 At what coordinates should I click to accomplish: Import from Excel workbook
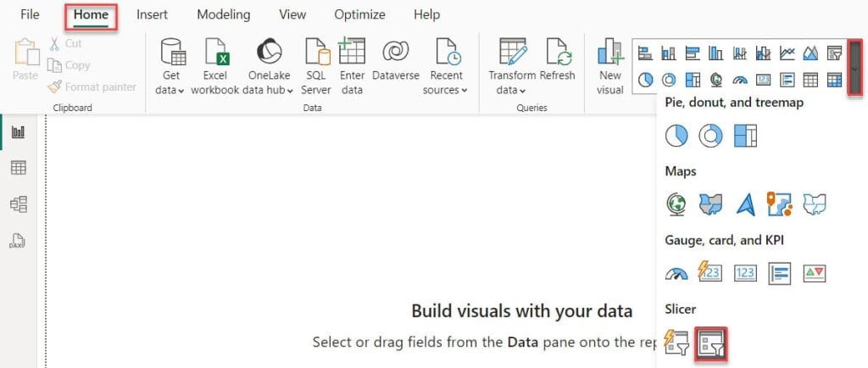pos(215,66)
